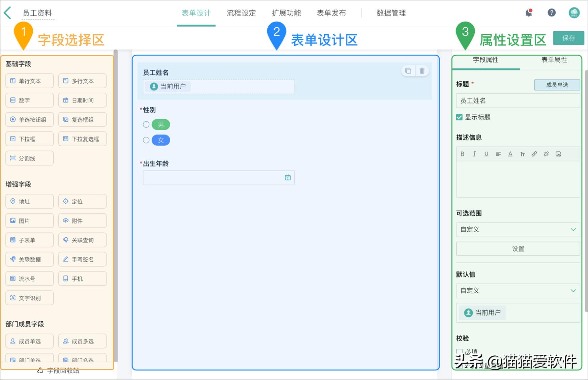
Task: Click the 保存 button
Action: (568, 38)
